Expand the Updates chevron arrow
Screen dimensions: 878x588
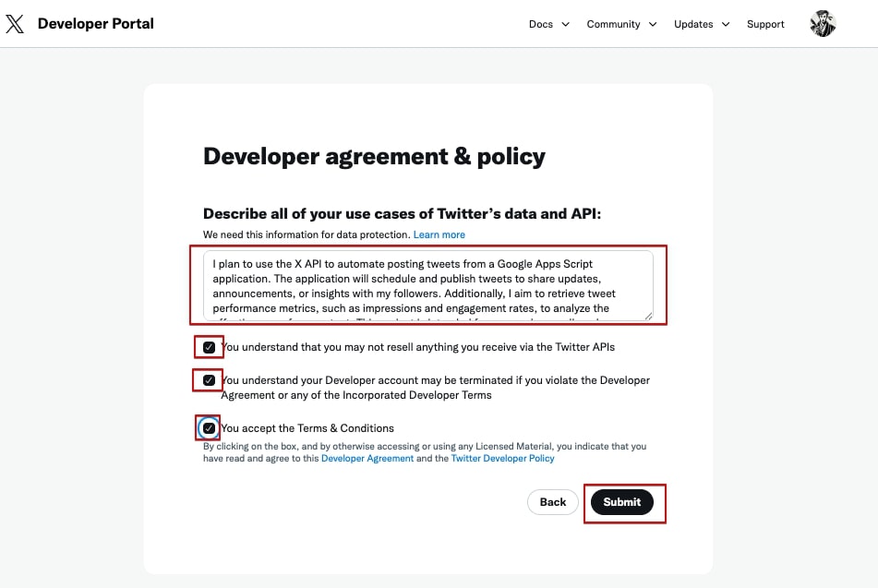pyautogui.click(x=726, y=24)
